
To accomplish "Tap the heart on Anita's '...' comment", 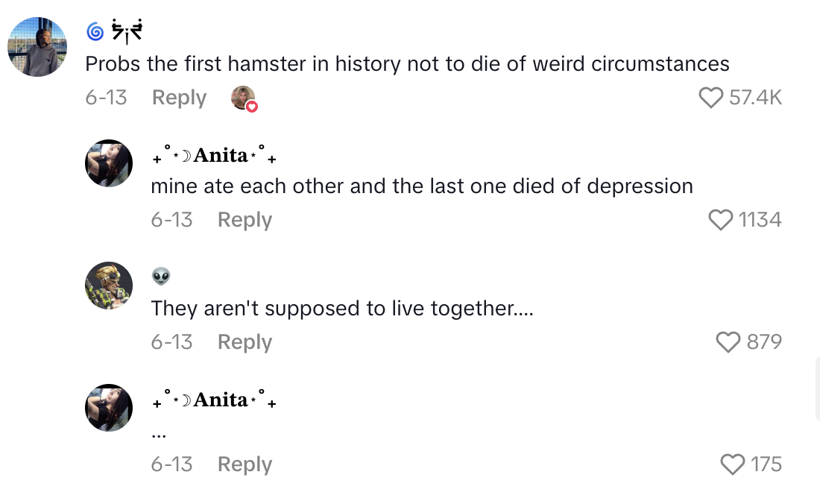I will pos(733,464).
